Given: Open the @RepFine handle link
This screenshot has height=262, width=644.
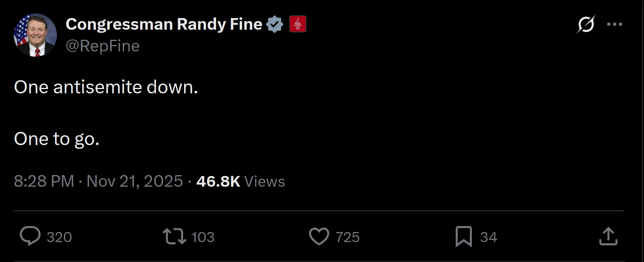Looking at the screenshot, I should (x=103, y=46).
